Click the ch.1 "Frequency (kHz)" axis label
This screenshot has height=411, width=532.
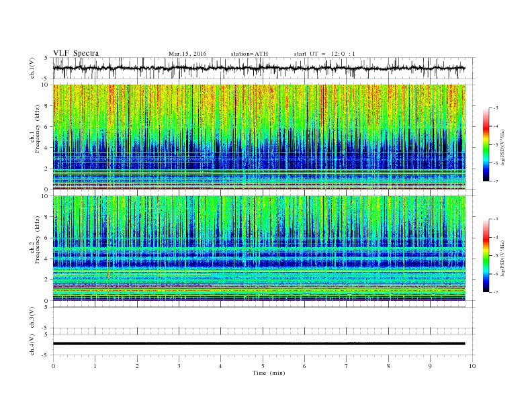[x=38, y=129]
